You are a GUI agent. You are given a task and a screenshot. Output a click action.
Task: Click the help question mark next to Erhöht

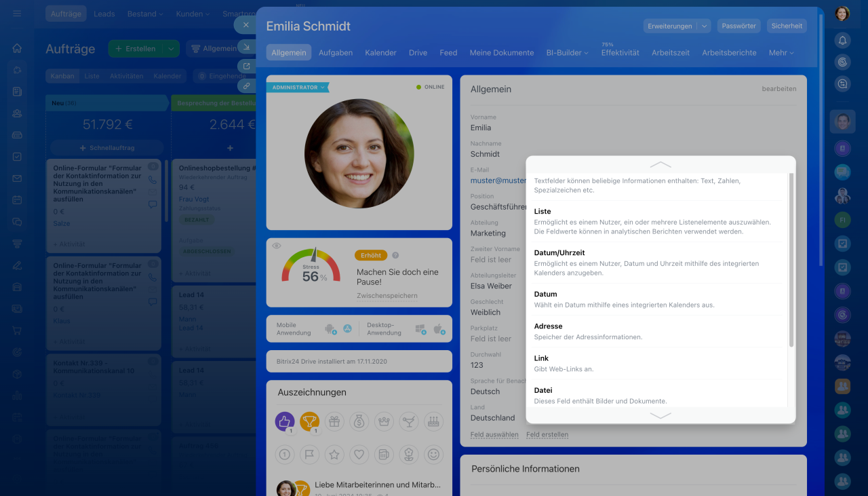tap(396, 255)
